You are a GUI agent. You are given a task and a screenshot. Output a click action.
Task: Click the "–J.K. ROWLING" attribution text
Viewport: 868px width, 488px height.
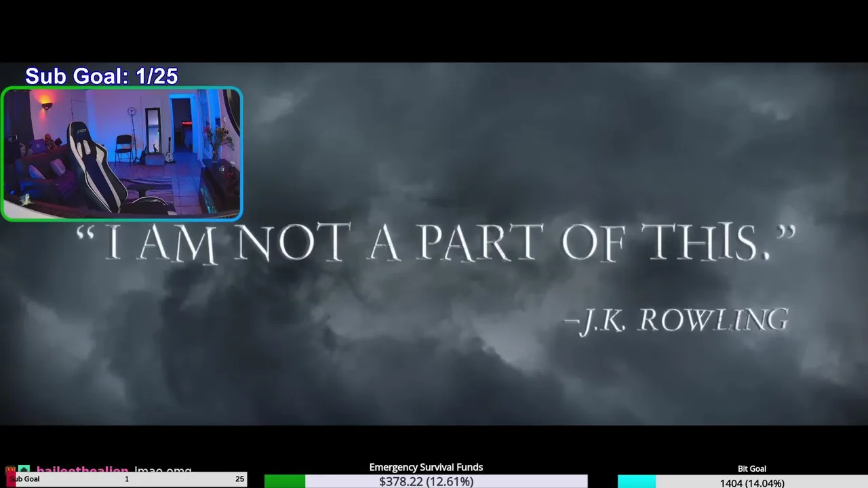click(676, 321)
